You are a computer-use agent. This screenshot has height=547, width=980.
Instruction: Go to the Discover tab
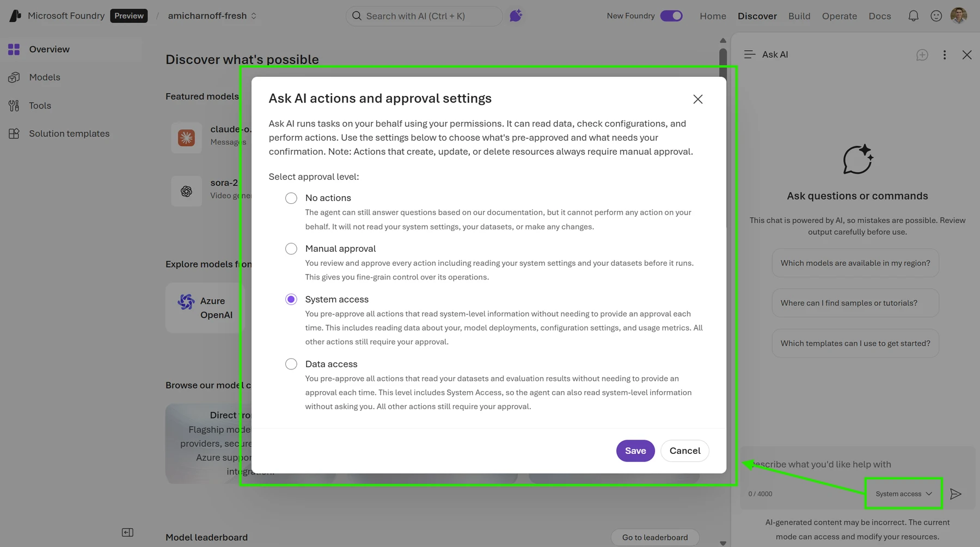pos(757,16)
